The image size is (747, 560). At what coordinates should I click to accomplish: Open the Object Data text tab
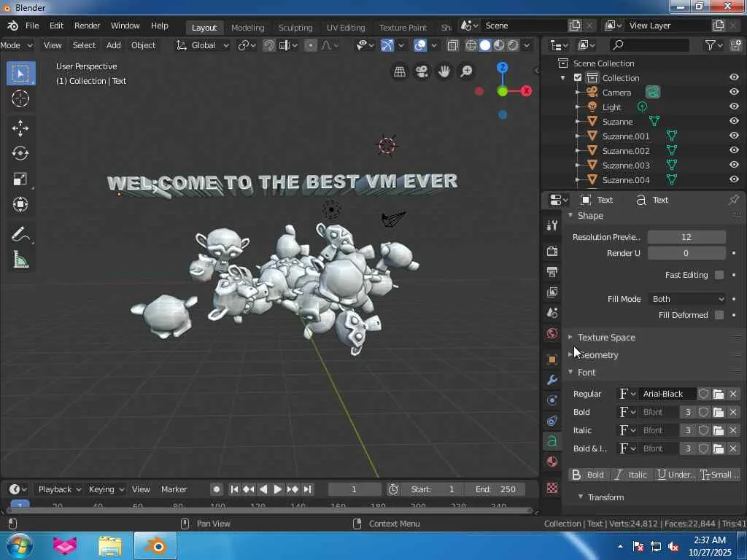pos(552,441)
